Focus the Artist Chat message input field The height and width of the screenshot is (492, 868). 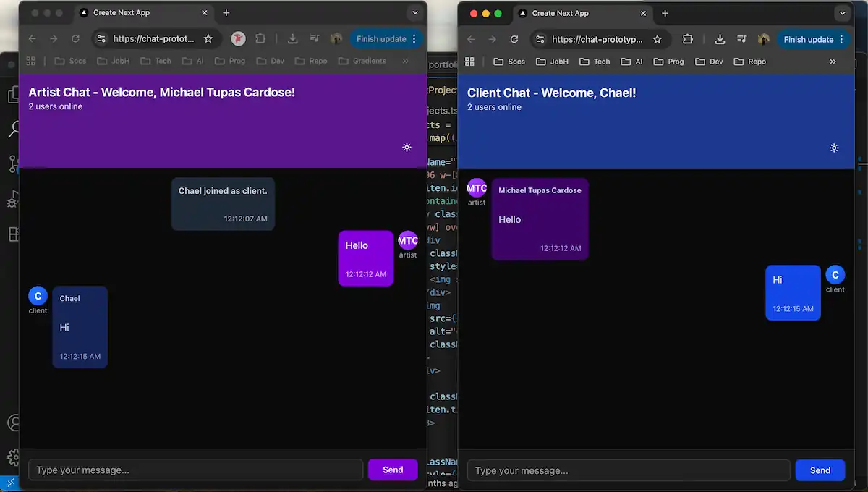(195, 470)
